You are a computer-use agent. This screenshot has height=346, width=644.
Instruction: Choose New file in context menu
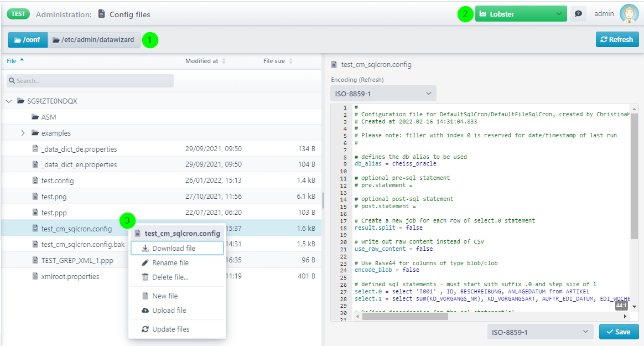click(177, 296)
